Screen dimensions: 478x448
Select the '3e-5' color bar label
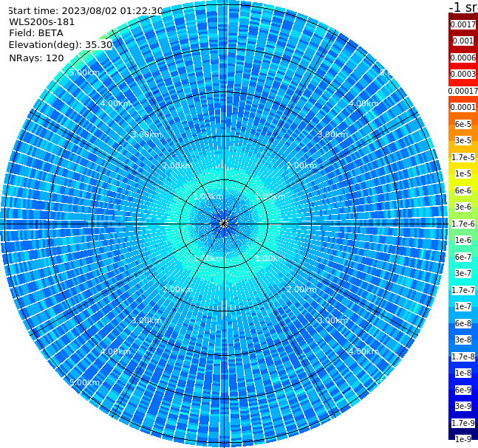tap(463, 140)
